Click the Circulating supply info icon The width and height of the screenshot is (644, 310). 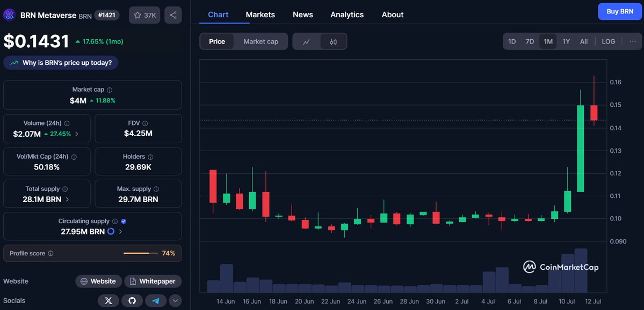(115, 221)
